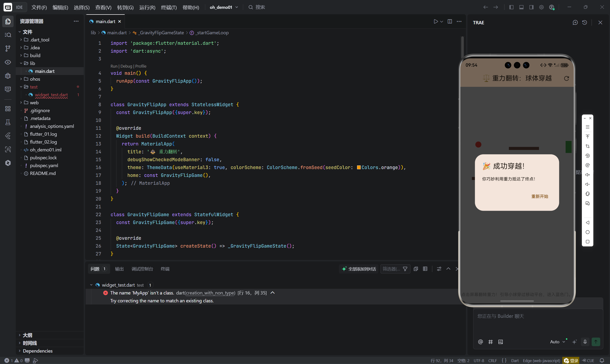This screenshot has height=364, width=610.
Task: Click the Builder chat input field
Action: coord(538,321)
